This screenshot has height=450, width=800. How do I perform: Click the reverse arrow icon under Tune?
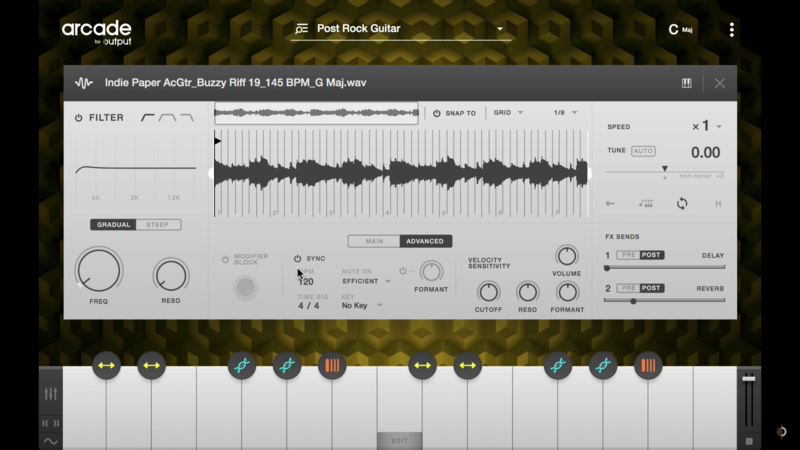pos(611,204)
